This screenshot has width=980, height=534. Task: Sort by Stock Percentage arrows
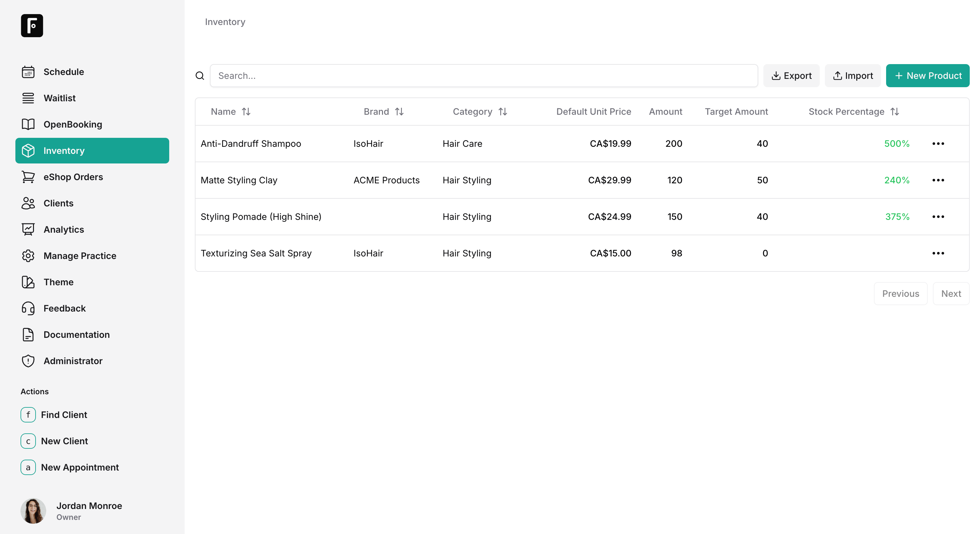point(895,112)
